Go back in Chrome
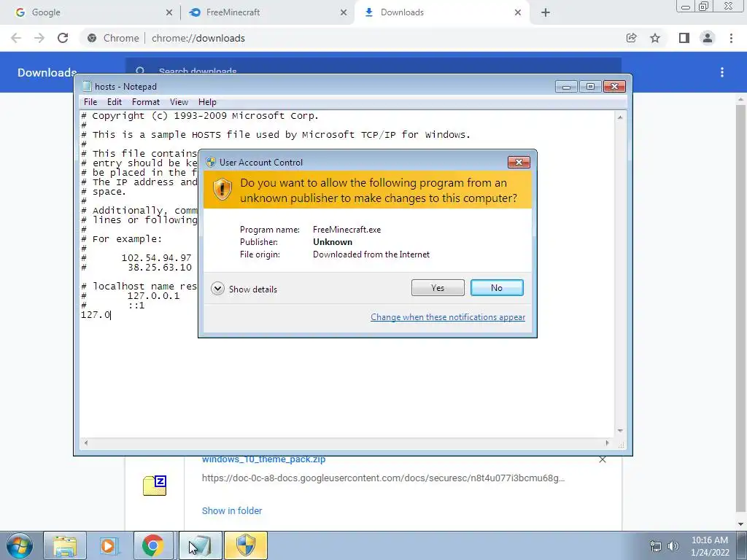 pyautogui.click(x=16, y=38)
